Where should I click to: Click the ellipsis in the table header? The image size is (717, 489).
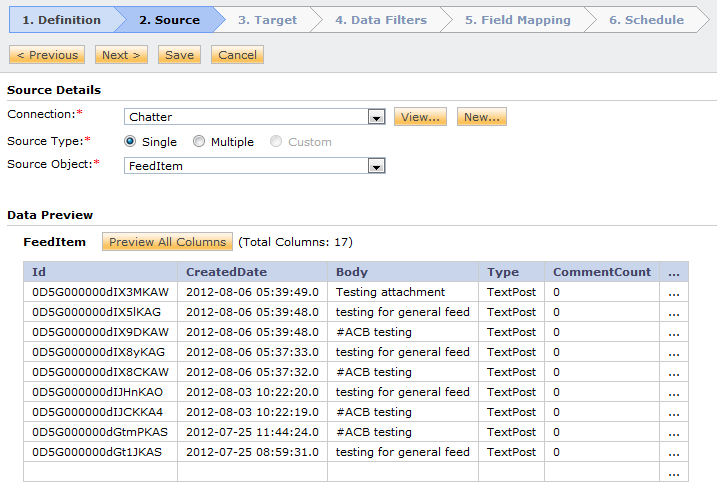click(674, 273)
